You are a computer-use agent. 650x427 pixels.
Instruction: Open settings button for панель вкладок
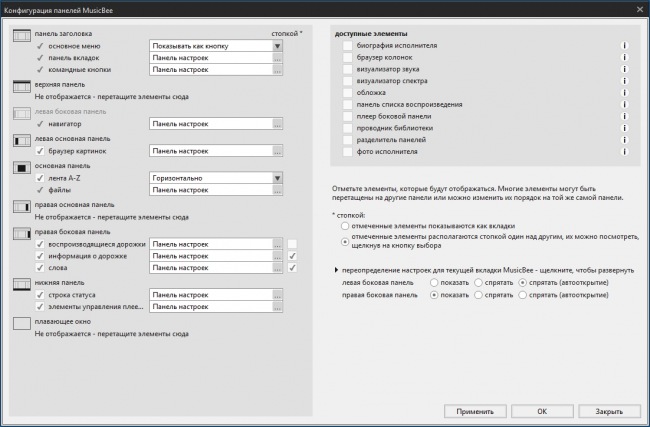[277, 58]
